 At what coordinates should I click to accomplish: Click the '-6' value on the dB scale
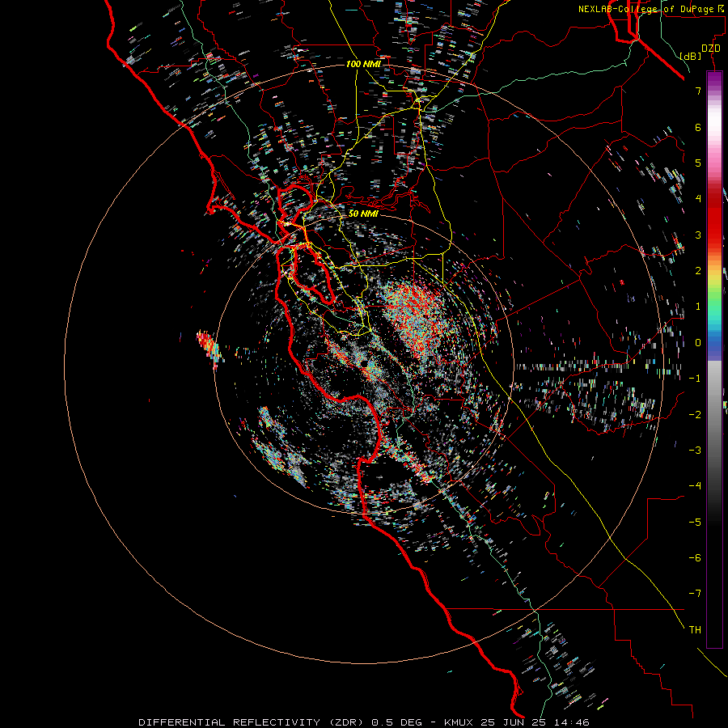[695, 558]
